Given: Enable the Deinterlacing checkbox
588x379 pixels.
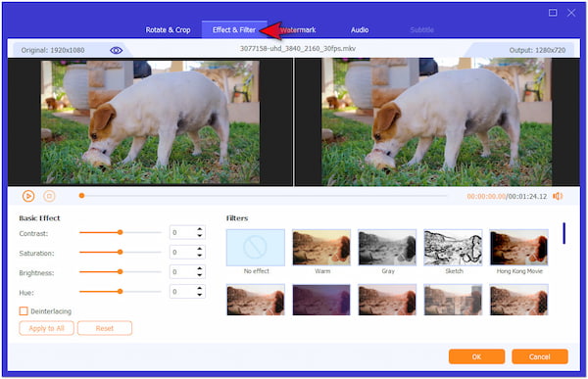Looking at the screenshot, I should tap(24, 311).
